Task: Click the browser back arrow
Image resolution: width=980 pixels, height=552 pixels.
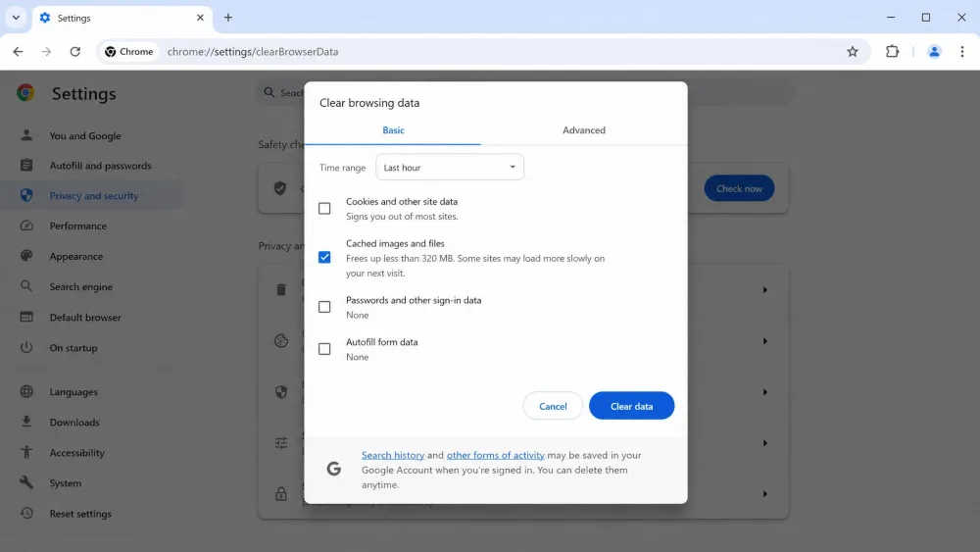Action: 18,52
